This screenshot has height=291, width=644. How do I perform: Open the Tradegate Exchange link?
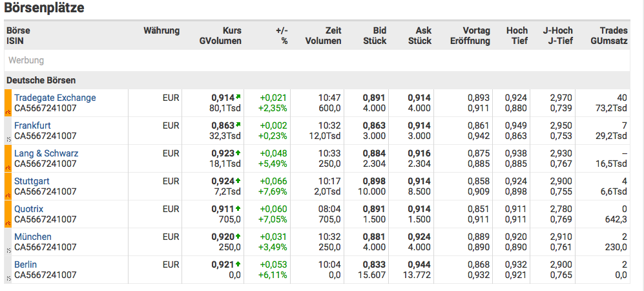[x=55, y=98]
